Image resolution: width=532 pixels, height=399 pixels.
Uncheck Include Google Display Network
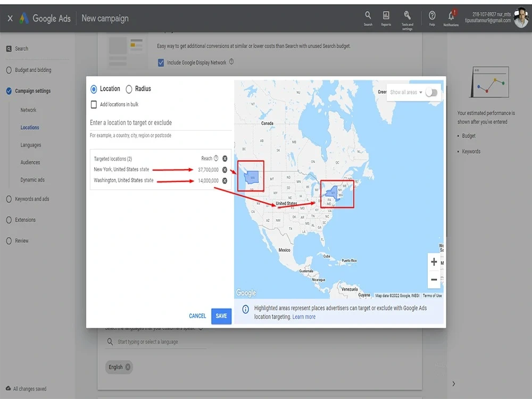point(161,63)
